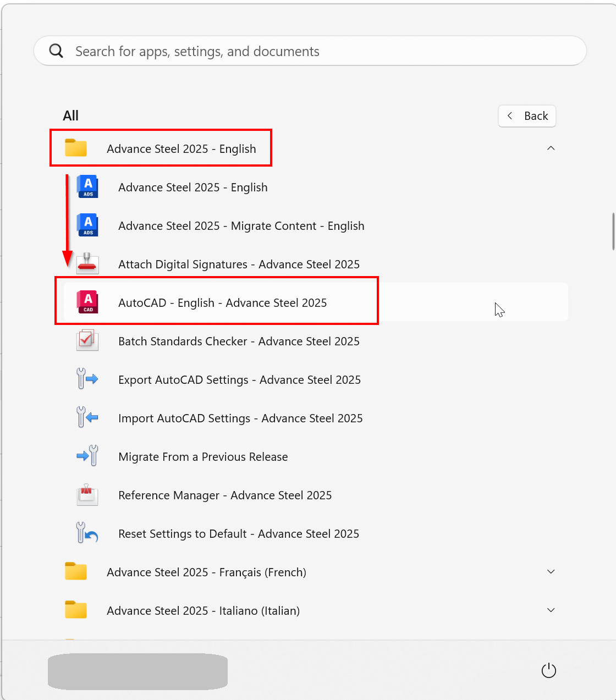Click the Import AutoCAD Settings wrench icon
616x700 pixels.
click(87, 418)
